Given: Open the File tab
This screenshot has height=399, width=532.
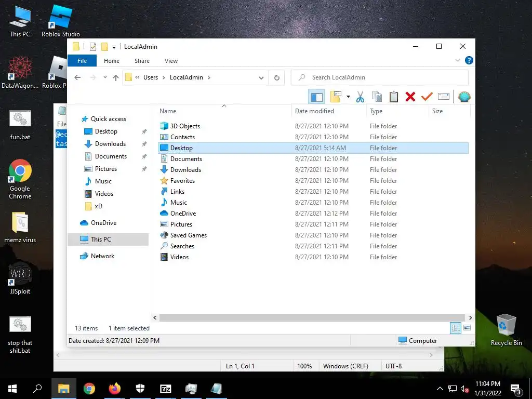Looking at the screenshot, I should click(x=82, y=61).
